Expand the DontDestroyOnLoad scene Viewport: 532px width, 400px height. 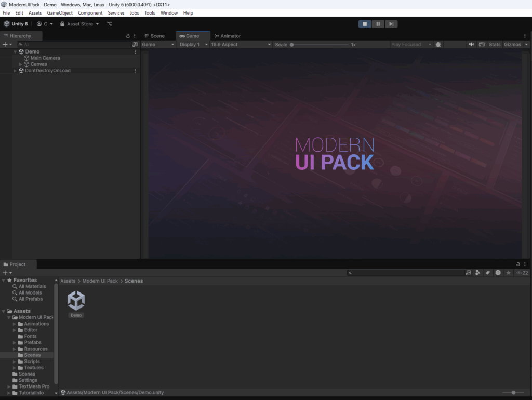pos(15,71)
